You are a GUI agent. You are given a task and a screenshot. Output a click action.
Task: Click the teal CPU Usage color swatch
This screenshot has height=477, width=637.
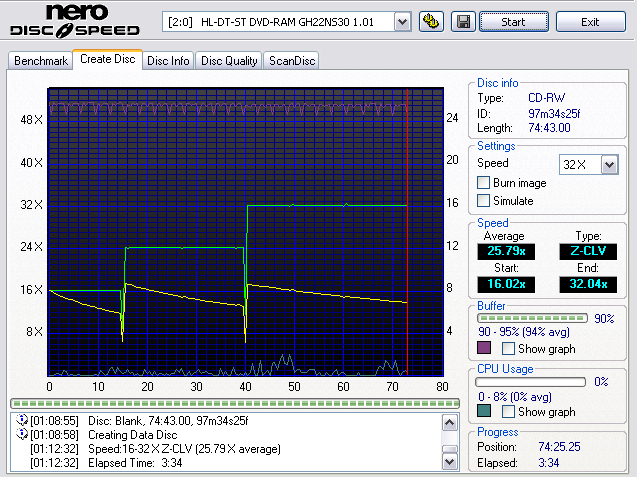[484, 411]
